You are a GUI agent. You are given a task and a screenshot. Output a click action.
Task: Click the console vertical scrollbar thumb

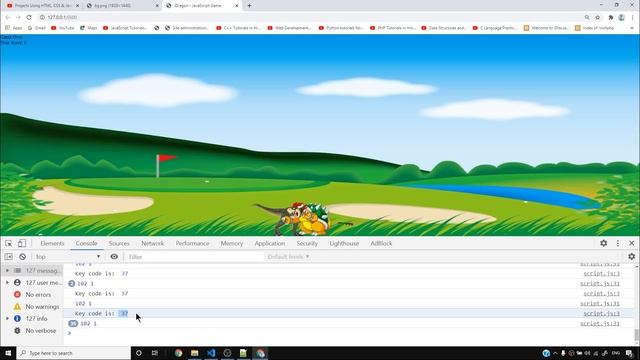point(636,335)
